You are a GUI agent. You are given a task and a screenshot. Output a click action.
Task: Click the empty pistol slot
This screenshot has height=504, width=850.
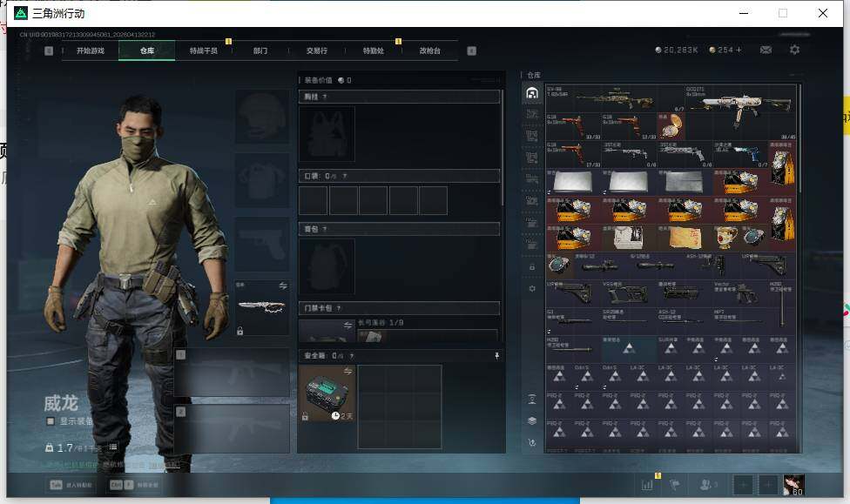pos(262,244)
